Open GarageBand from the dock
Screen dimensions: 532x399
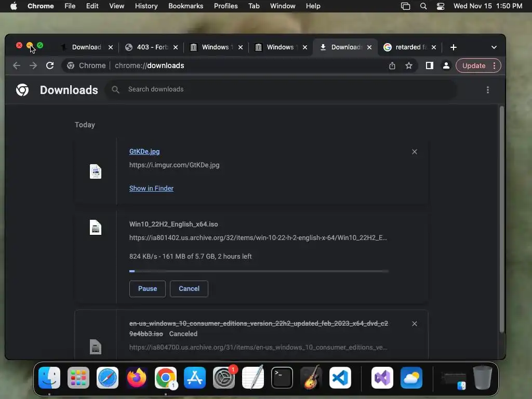(311, 378)
